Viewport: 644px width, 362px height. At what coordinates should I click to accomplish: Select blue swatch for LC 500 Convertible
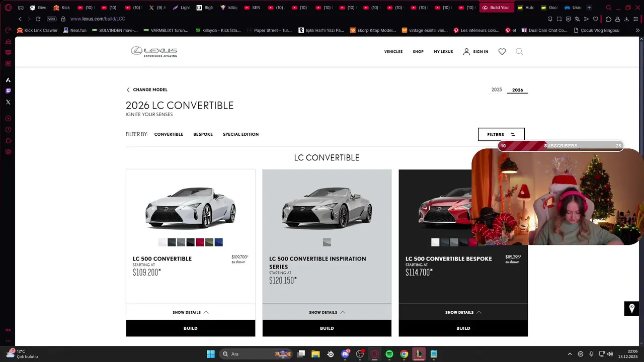(218, 242)
